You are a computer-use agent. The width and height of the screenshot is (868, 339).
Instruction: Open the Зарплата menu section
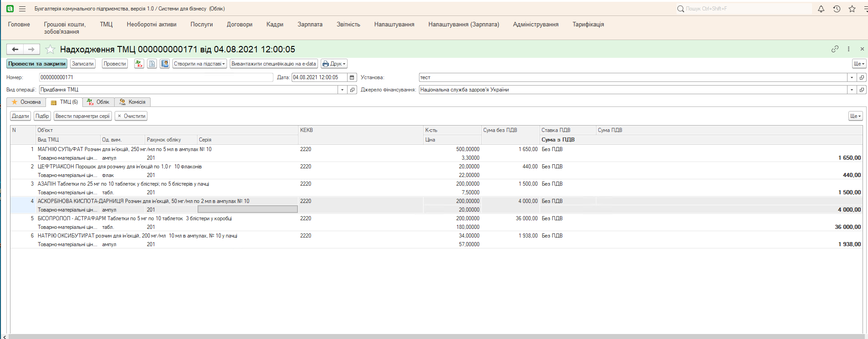(310, 25)
